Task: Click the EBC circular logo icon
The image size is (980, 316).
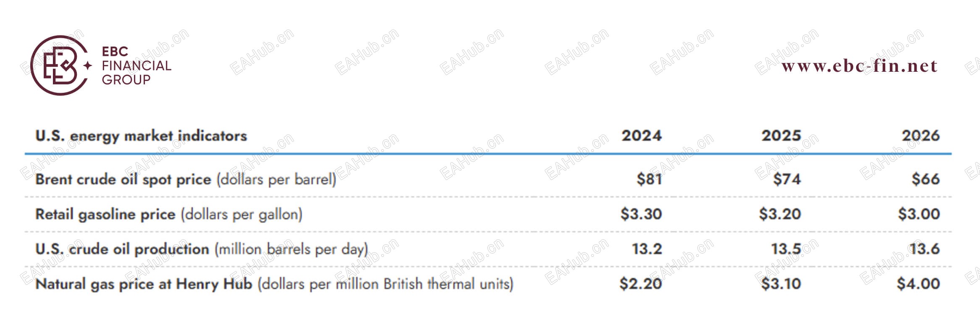Action: click(x=60, y=65)
